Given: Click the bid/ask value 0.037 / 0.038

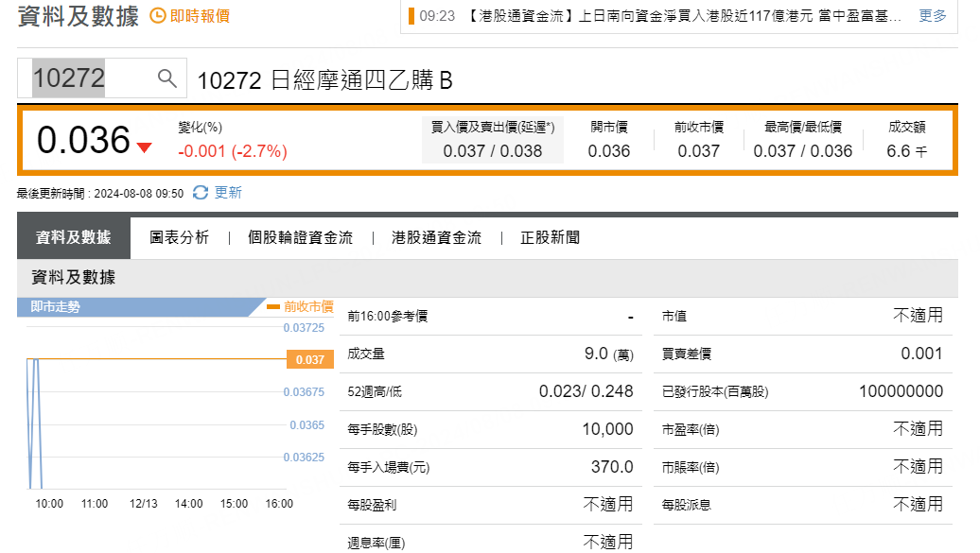Looking at the screenshot, I should point(493,151).
